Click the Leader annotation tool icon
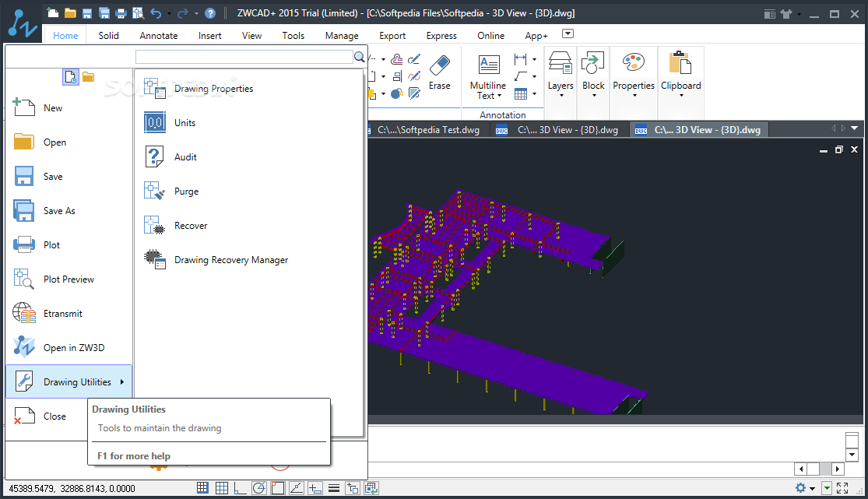 click(x=520, y=76)
